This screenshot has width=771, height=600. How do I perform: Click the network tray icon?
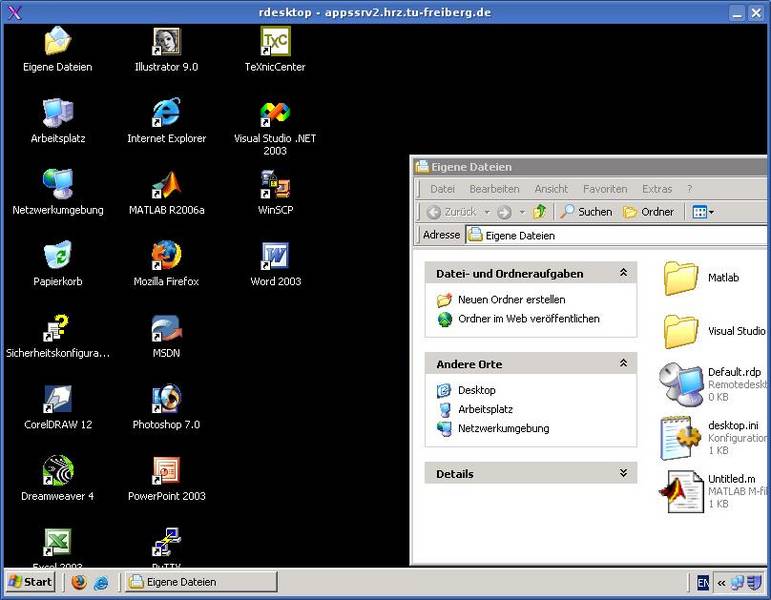point(737,583)
